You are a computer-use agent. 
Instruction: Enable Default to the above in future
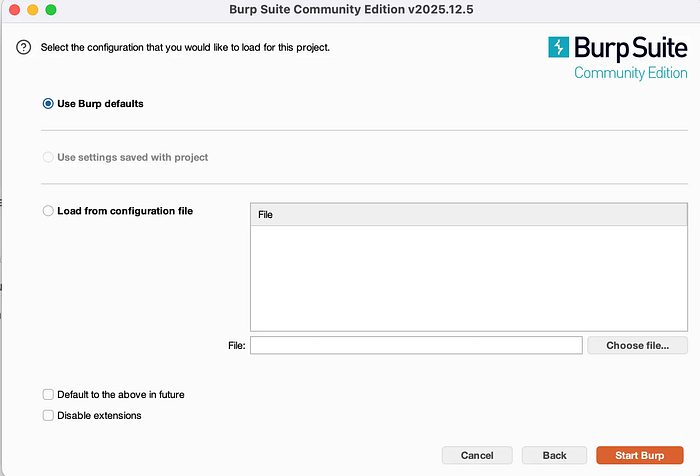click(x=48, y=394)
